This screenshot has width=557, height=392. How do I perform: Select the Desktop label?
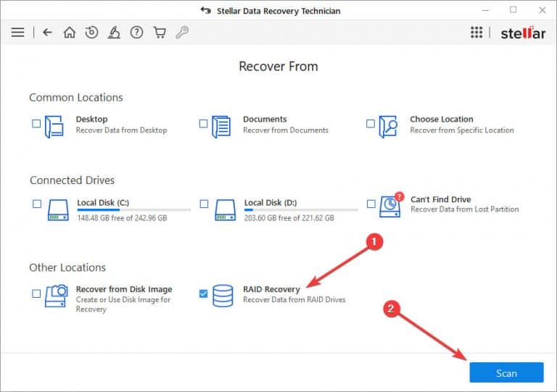pyautogui.click(x=91, y=120)
